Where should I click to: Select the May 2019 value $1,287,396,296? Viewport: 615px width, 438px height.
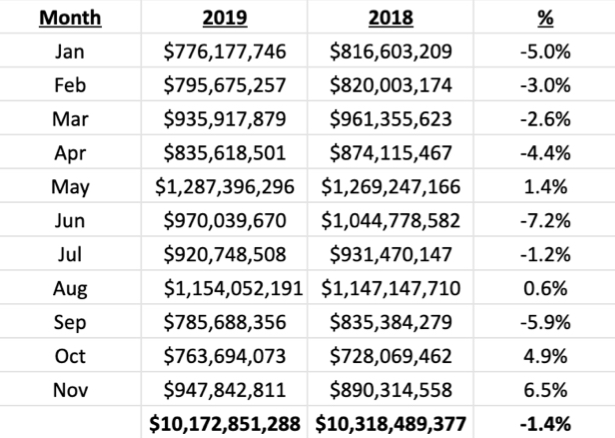coord(225,187)
